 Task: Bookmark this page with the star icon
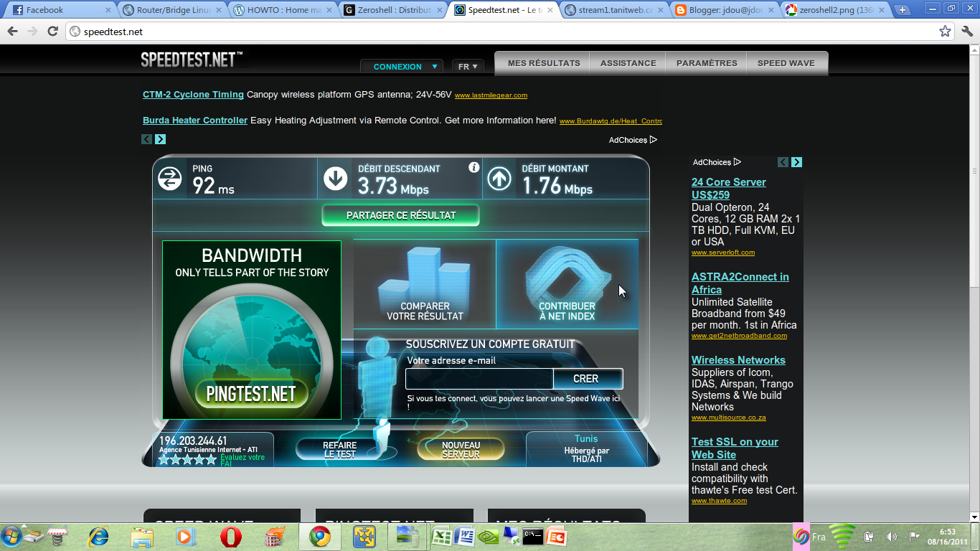945,32
